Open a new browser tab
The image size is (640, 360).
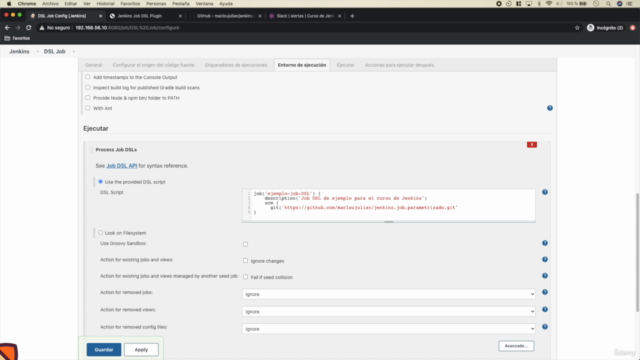tap(352, 16)
